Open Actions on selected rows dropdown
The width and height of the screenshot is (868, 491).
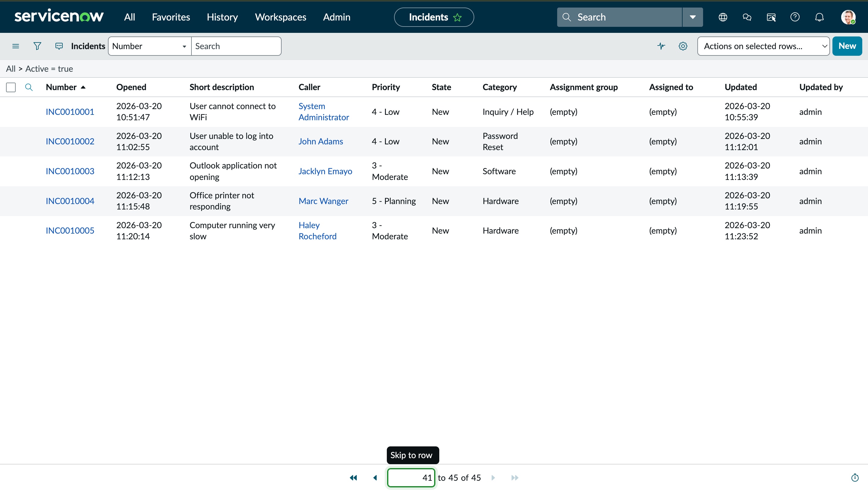tap(763, 46)
